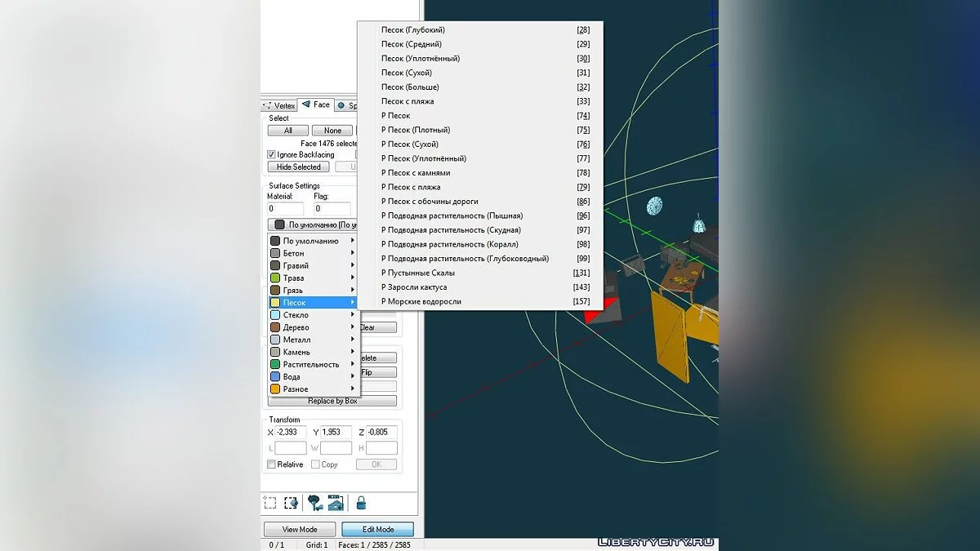Image resolution: width=980 pixels, height=551 pixels.
Task: Switch to the Vertex tab
Action: tap(279, 105)
